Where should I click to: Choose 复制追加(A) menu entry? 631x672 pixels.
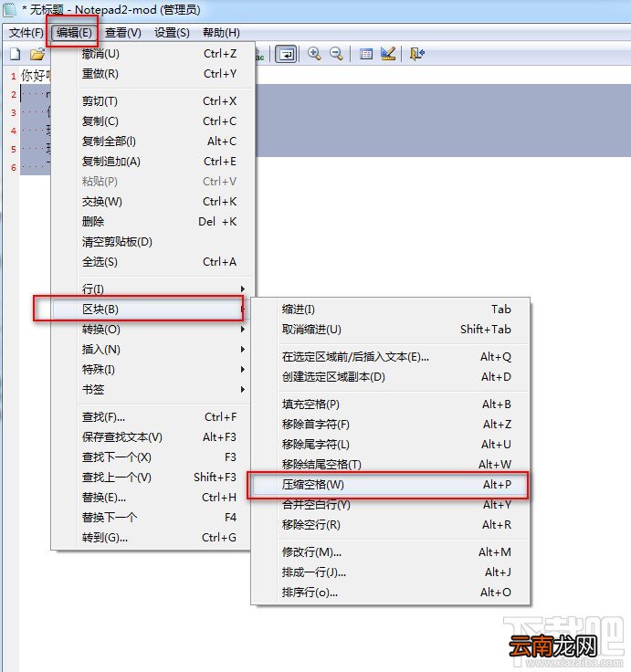coord(153,162)
